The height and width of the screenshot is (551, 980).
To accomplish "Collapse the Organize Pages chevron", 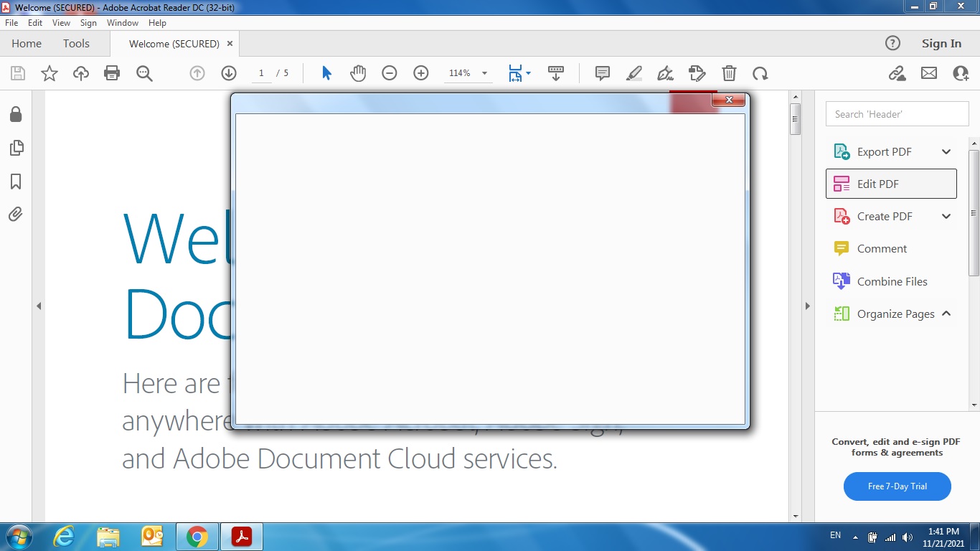I will click(x=946, y=314).
